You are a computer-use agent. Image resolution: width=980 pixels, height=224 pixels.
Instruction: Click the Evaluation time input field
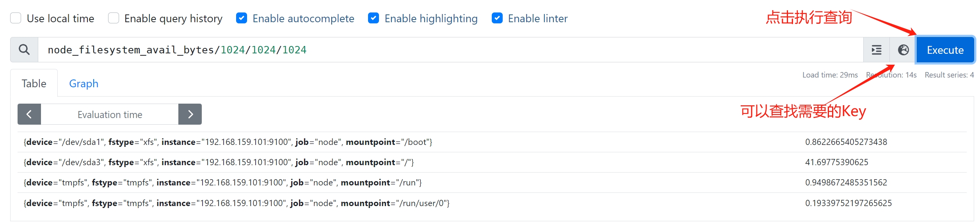(x=110, y=114)
